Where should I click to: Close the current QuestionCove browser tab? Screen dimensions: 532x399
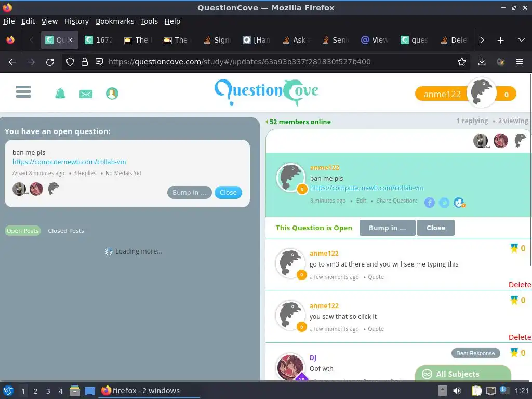pyautogui.click(x=70, y=40)
